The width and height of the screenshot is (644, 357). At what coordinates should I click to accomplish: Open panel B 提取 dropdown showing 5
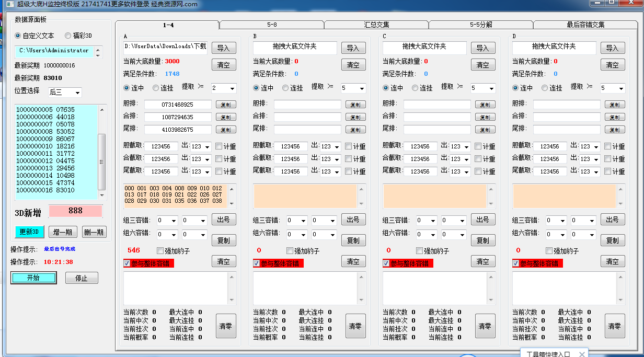click(353, 88)
